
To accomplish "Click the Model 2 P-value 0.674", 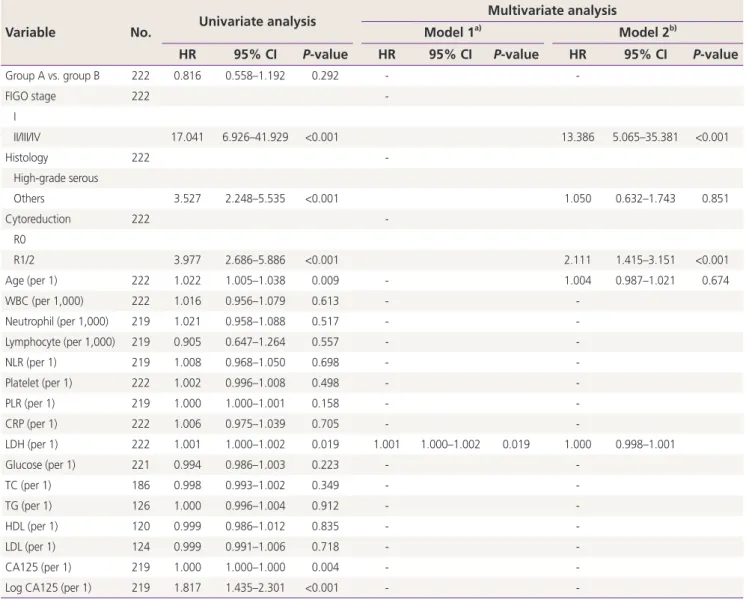I will [715, 280].
